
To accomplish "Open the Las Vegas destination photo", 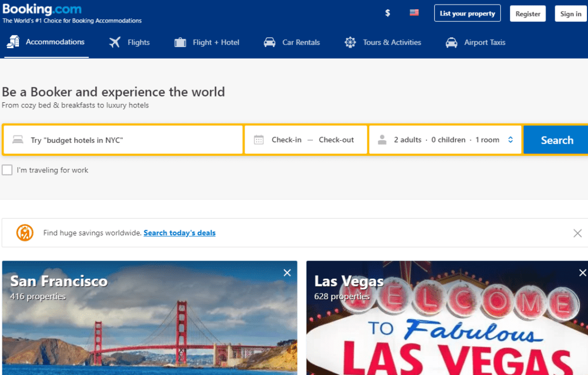I will [x=447, y=318].
